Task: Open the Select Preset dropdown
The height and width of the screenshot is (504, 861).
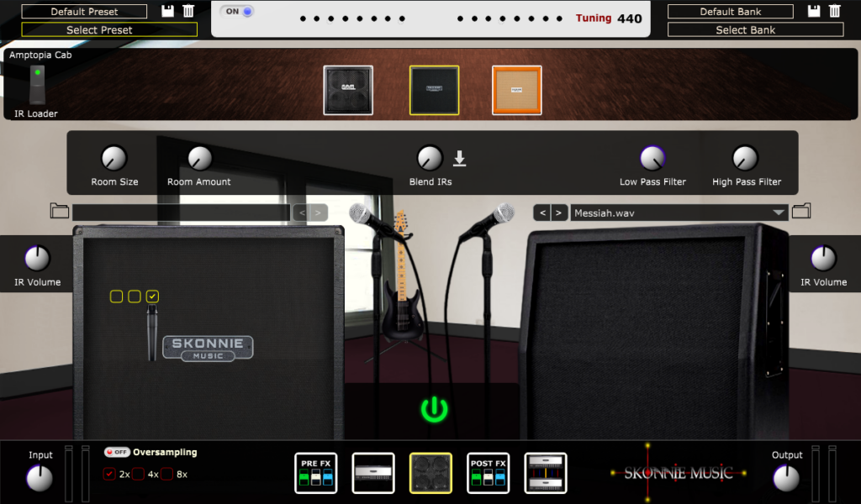Action: (x=109, y=29)
